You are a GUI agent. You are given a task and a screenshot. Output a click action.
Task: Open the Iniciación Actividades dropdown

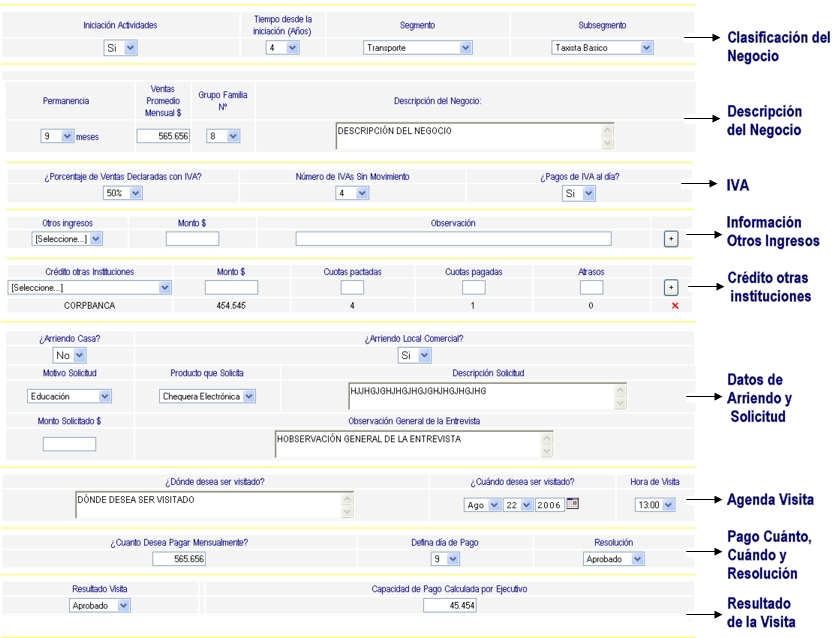tap(121, 47)
